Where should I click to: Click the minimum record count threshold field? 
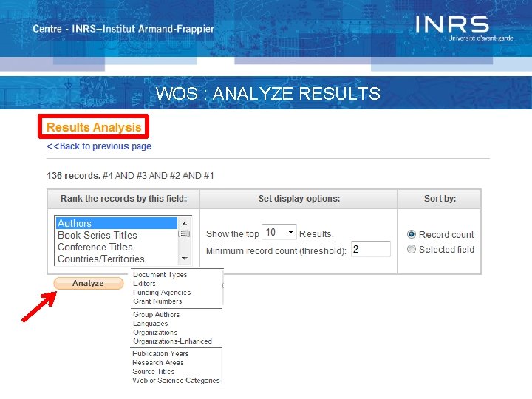coord(371,250)
